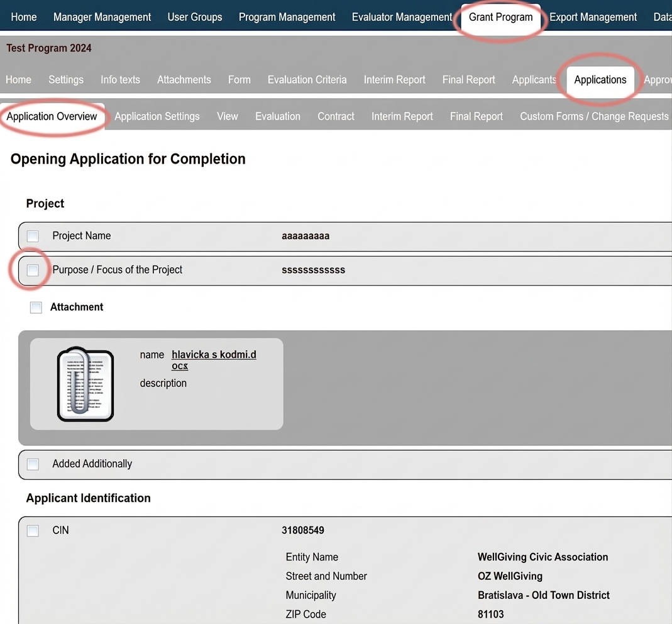Tick the Purpose / Focus of the Project checkbox
This screenshot has height=624, width=672.
pos(33,270)
